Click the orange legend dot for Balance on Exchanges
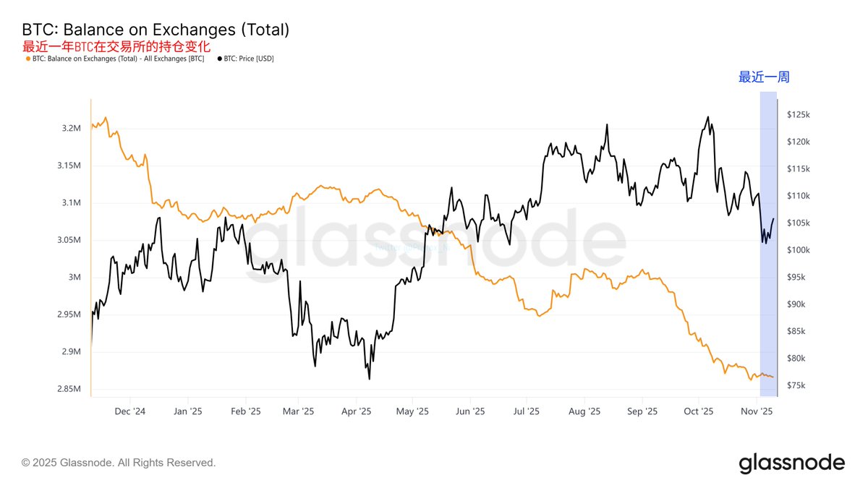The height and width of the screenshot is (488, 868). point(27,59)
